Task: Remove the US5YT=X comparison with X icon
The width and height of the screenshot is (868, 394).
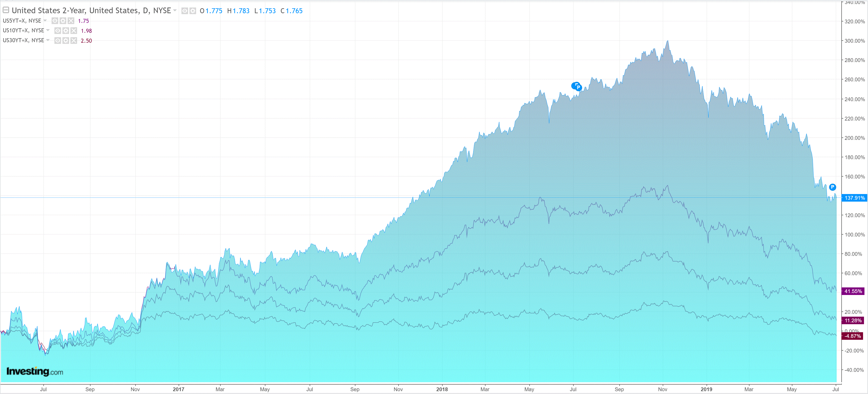Action: (x=71, y=21)
